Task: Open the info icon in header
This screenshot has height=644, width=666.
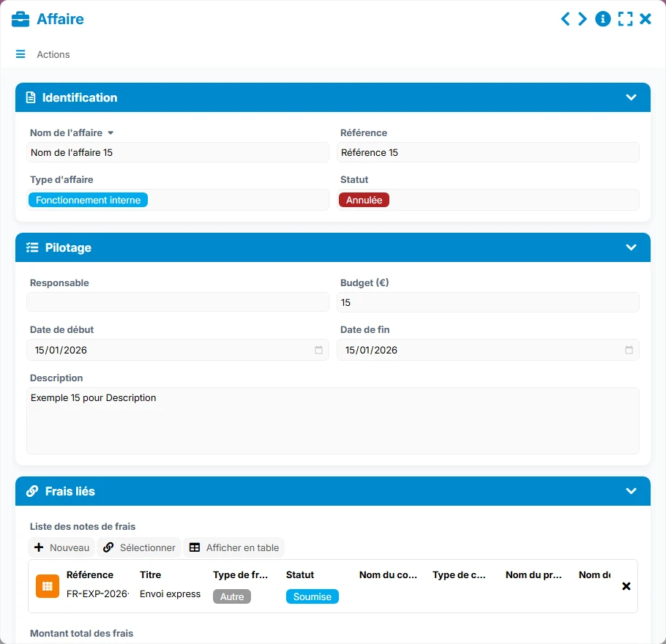Action: pyautogui.click(x=603, y=19)
